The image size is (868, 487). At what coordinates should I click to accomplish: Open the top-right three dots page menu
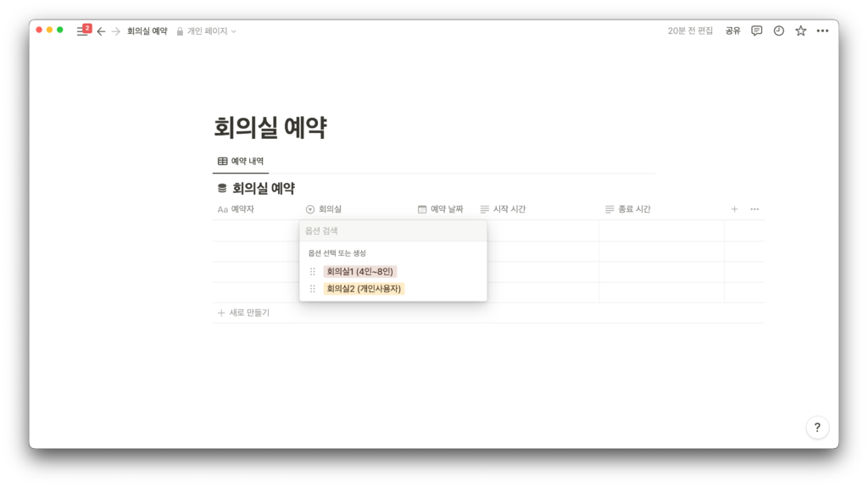click(x=822, y=30)
